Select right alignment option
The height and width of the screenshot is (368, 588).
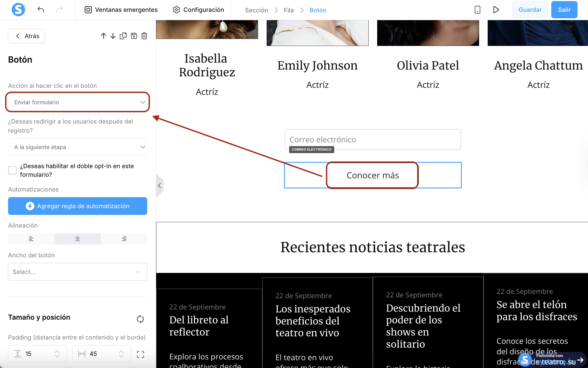pos(124,239)
